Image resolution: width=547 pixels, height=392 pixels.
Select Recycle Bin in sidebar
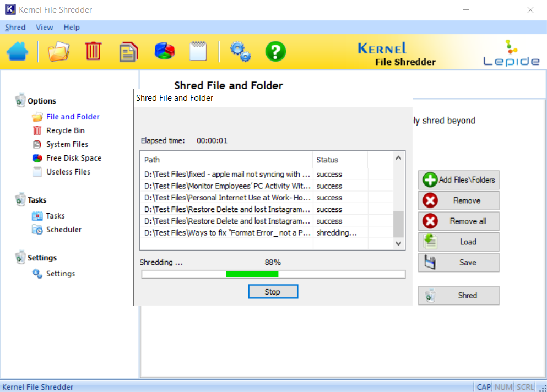click(x=65, y=130)
